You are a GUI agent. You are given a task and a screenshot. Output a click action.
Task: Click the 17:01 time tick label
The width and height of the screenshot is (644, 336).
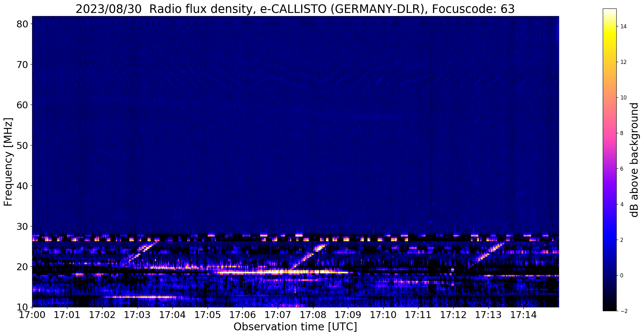point(67,315)
